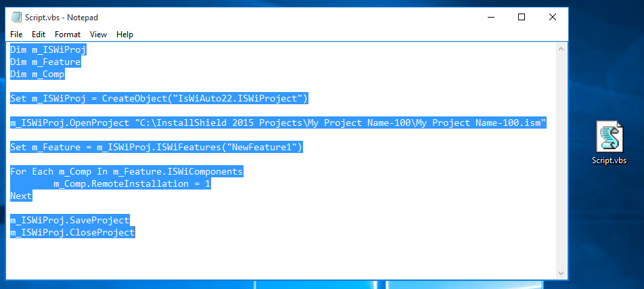Click the 'Script.vbs - Notepad' title text
The width and height of the screenshot is (644, 289).
pyautogui.click(x=61, y=18)
